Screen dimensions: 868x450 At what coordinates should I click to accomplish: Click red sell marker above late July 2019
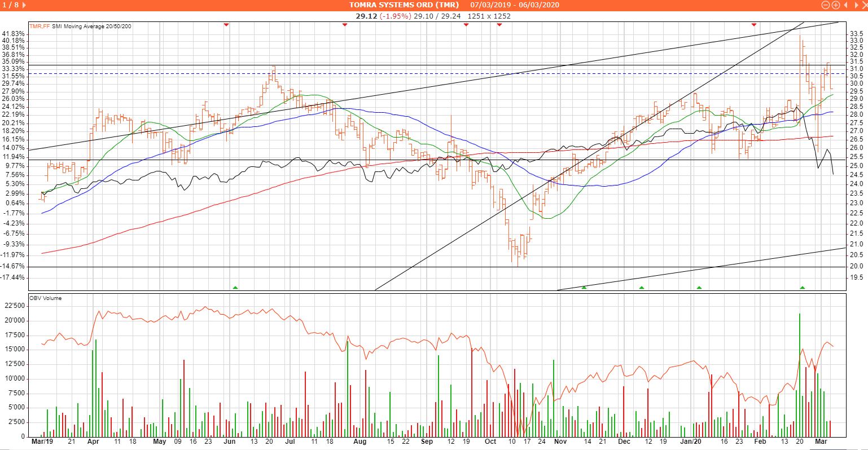[345, 25]
